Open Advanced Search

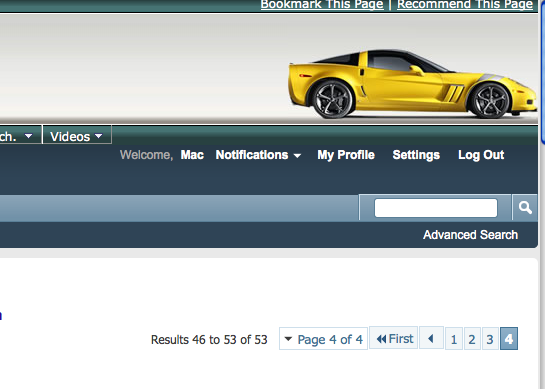pos(470,235)
